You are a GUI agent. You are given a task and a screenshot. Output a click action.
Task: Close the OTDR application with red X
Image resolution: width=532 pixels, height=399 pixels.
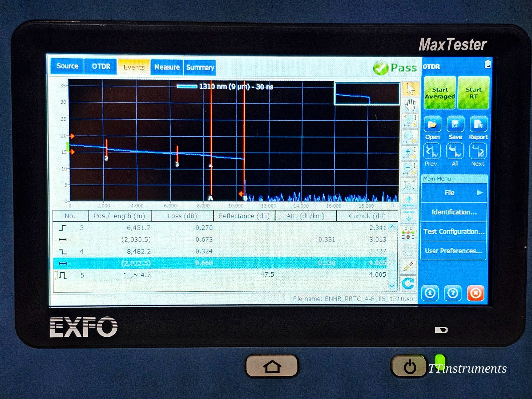tap(475, 293)
